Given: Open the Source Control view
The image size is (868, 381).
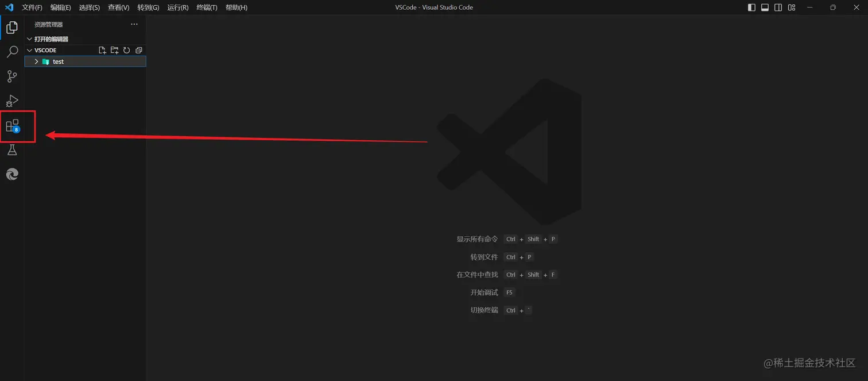Looking at the screenshot, I should pos(12,76).
